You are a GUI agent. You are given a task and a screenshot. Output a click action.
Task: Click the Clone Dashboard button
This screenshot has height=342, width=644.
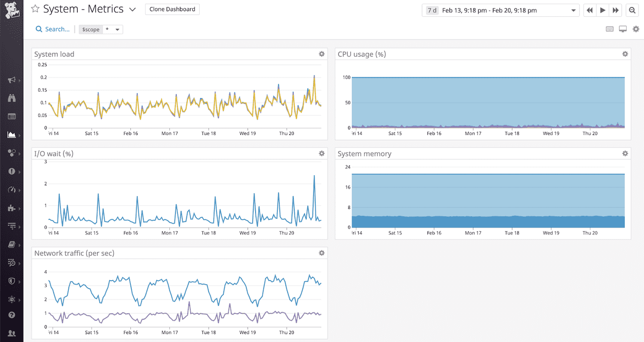pyautogui.click(x=172, y=9)
